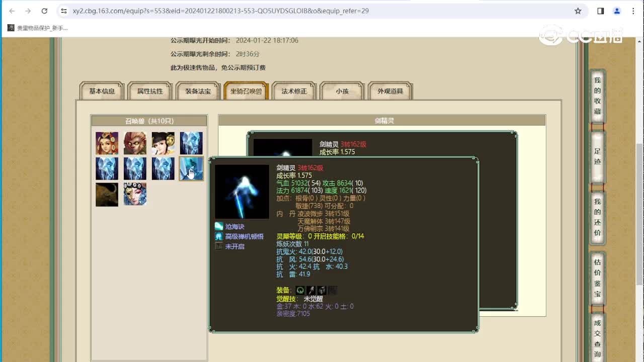Click the 灵犀等级 line in tooltip
This screenshot has width=644, height=362.
pyautogui.click(x=320, y=236)
